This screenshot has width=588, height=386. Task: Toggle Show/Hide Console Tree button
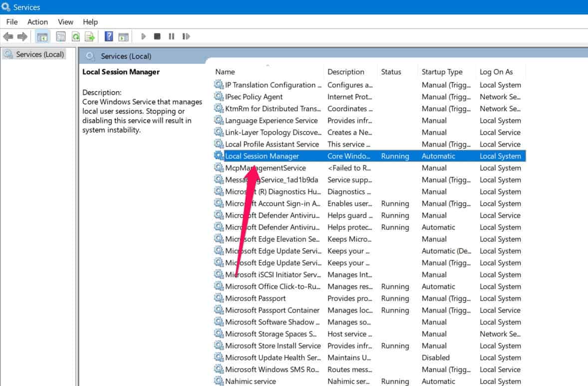pos(42,36)
